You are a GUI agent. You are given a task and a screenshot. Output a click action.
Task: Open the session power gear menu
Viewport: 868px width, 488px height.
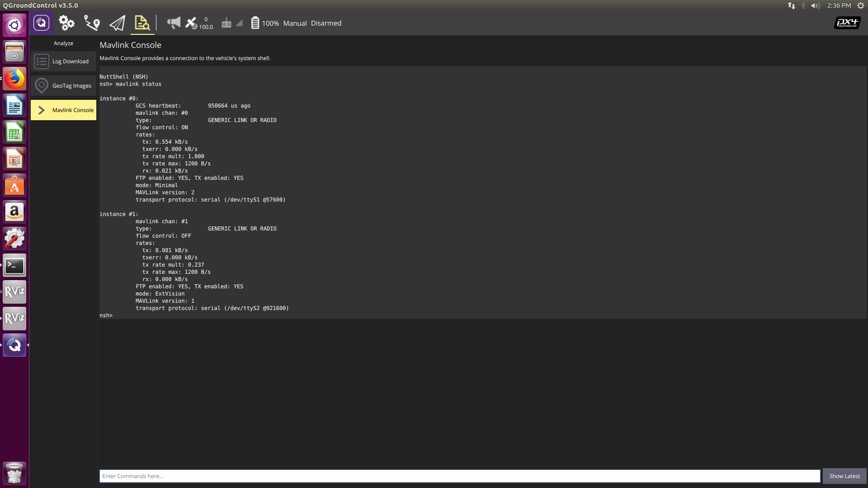click(x=861, y=5)
